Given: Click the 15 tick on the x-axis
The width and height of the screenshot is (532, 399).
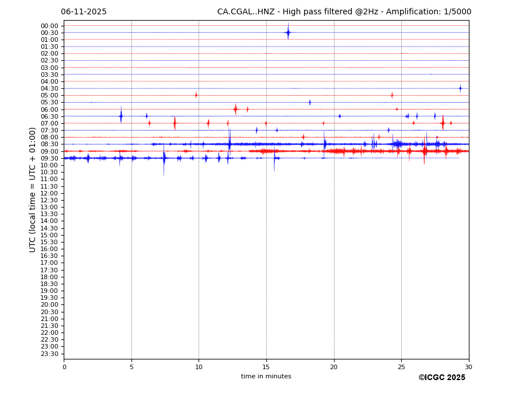Looking at the screenshot, I should (x=266, y=367).
